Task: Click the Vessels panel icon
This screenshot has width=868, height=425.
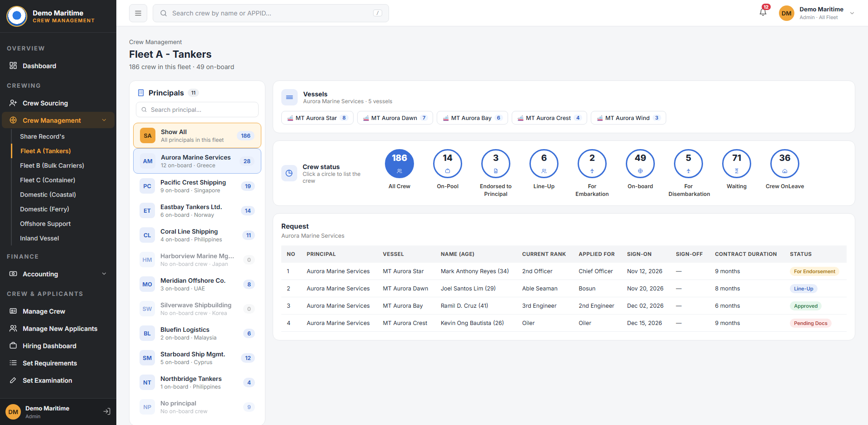Action: tap(289, 97)
